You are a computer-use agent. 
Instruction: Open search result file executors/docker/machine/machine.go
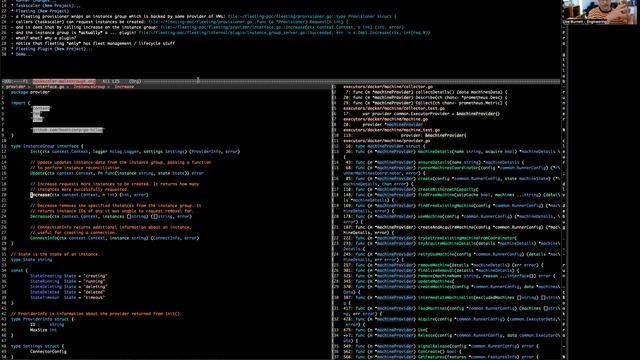pos(385,119)
